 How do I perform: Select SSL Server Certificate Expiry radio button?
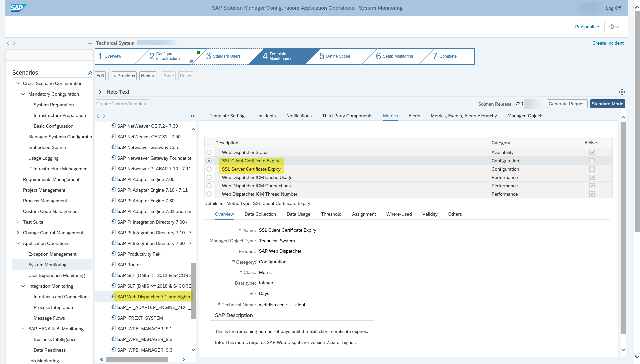click(x=209, y=169)
